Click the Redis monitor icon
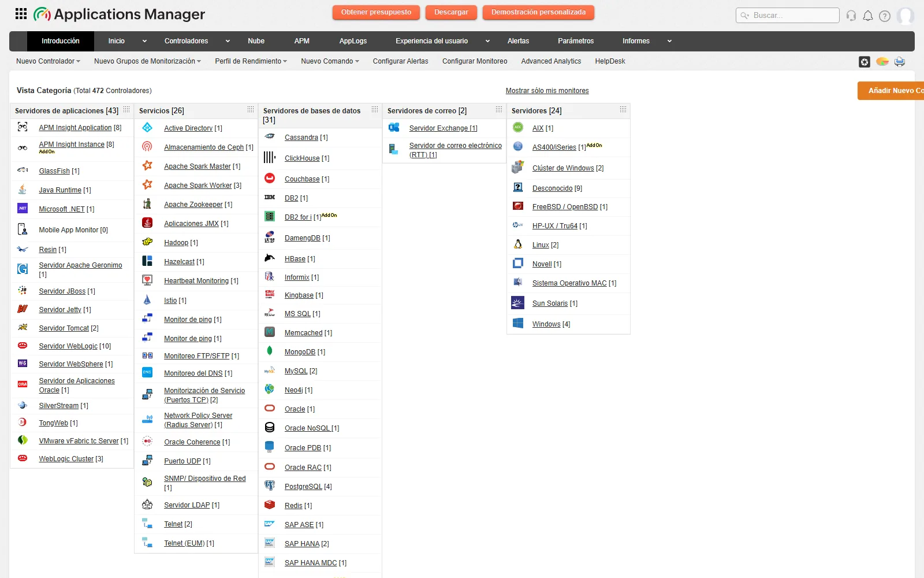Viewport: 924px width, 578px height. point(270,505)
